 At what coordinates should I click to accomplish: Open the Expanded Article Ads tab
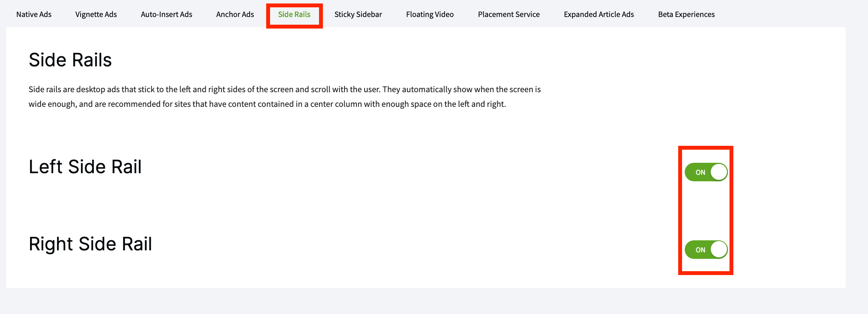pyautogui.click(x=599, y=15)
